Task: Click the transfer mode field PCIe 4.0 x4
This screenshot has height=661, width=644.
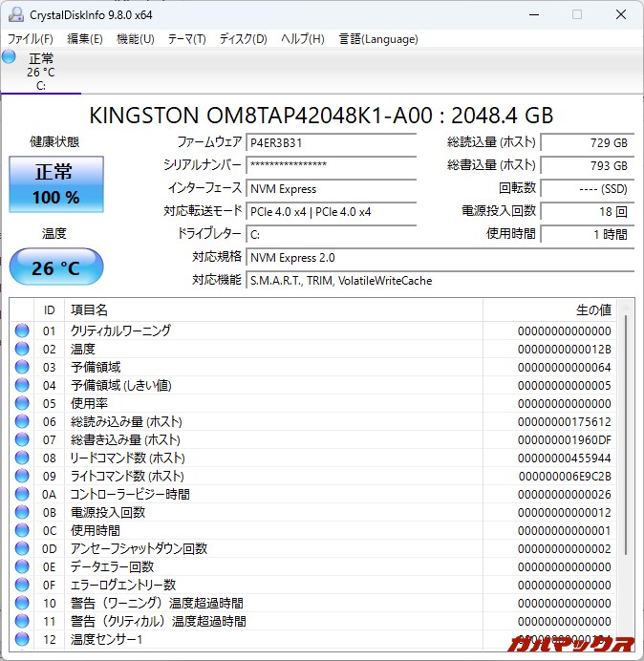Action: [x=331, y=212]
